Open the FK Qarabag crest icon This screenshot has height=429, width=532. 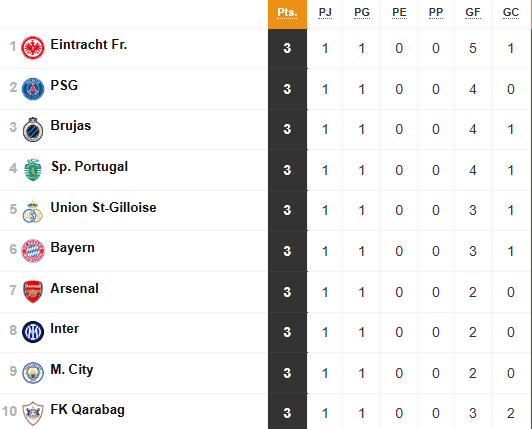33,413
